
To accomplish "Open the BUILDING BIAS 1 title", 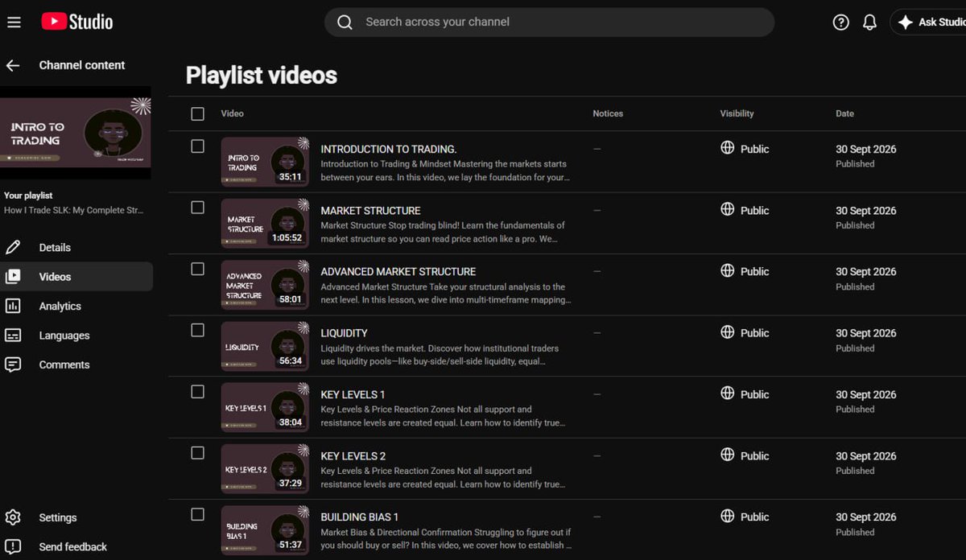I will pos(360,517).
